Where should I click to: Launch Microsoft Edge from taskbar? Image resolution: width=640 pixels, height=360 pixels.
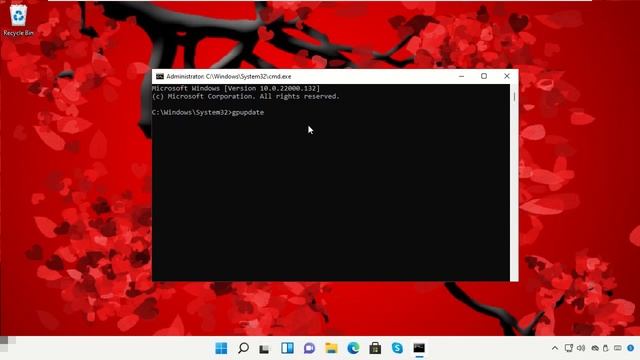pos(353,348)
